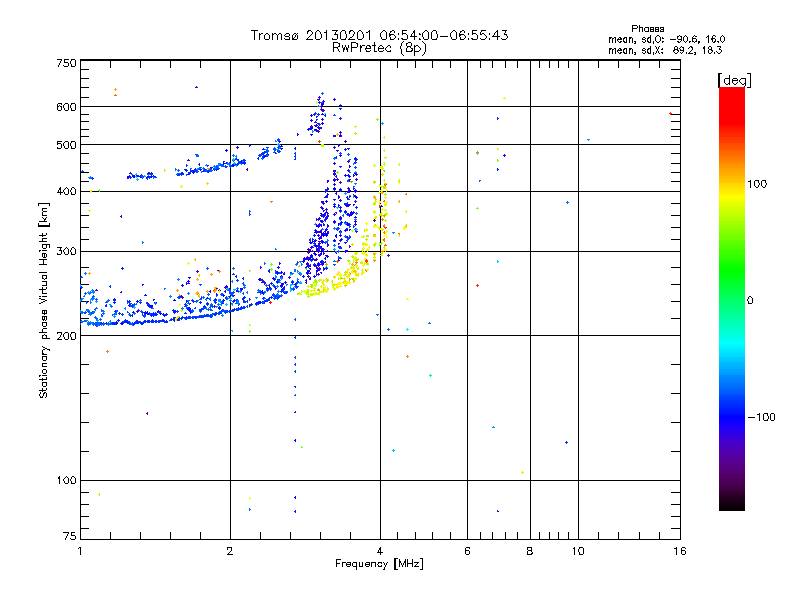Click the 10 tick label on the frequency axis
The width and height of the screenshot is (800, 600).
(x=578, y=551)
